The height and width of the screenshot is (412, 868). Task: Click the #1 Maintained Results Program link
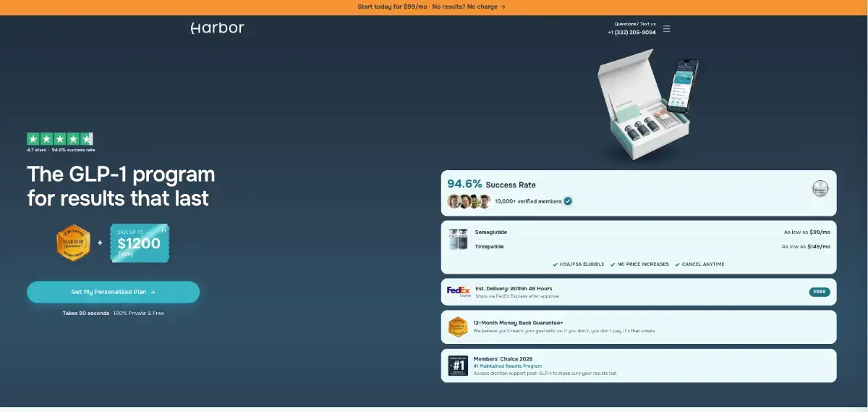tap(507, 366)
